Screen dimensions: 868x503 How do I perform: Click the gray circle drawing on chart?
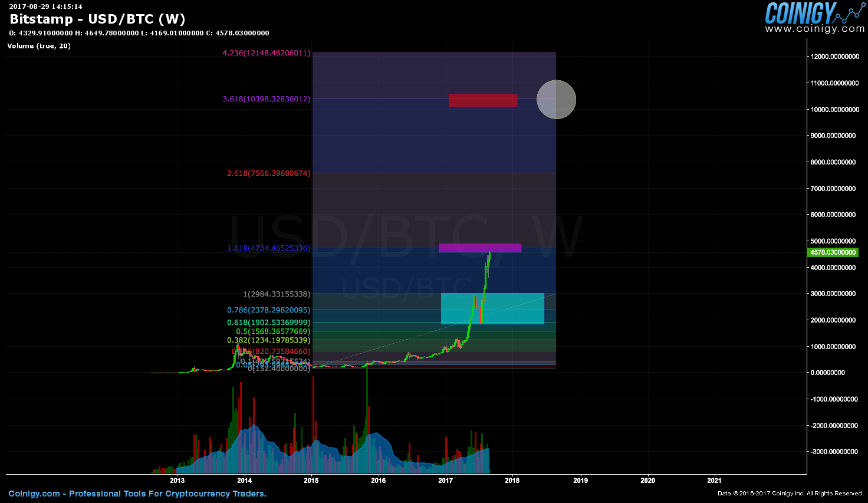coord(556,100)
